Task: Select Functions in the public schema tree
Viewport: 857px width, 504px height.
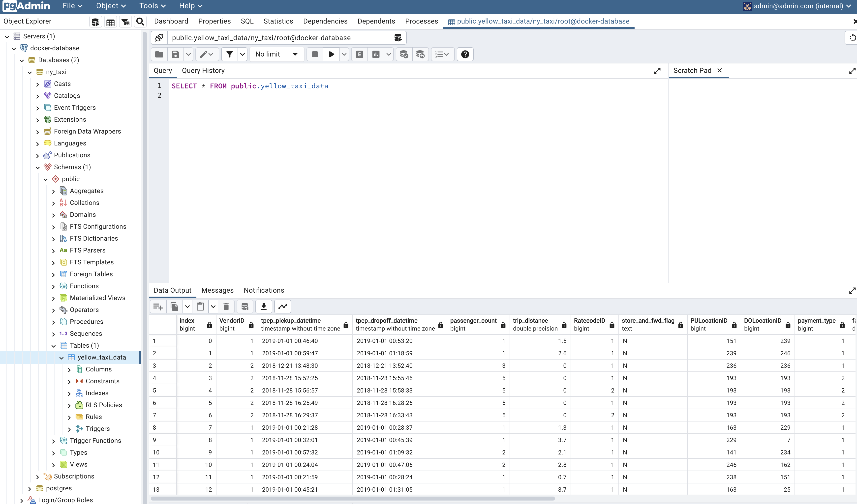Action: [84, 286]
